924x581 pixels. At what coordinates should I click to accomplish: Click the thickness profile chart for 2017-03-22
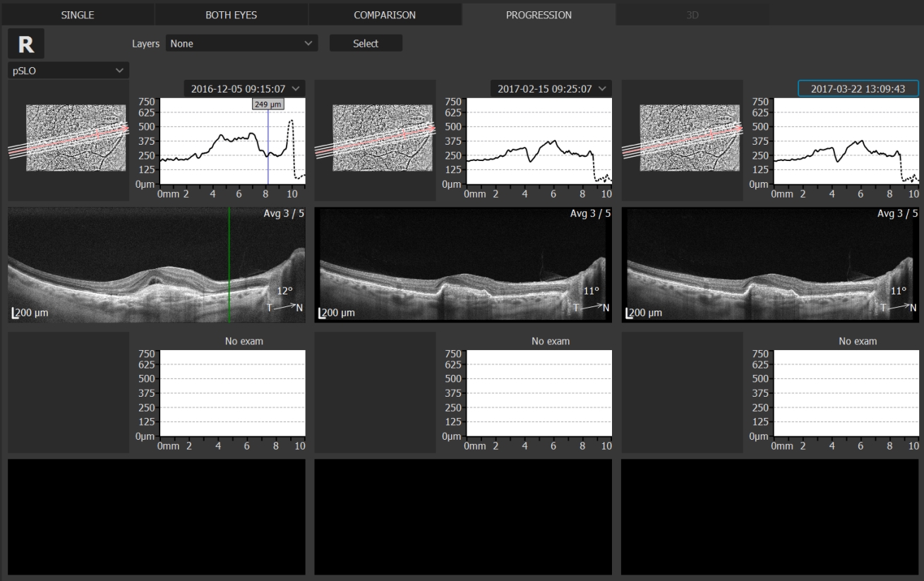846,140
